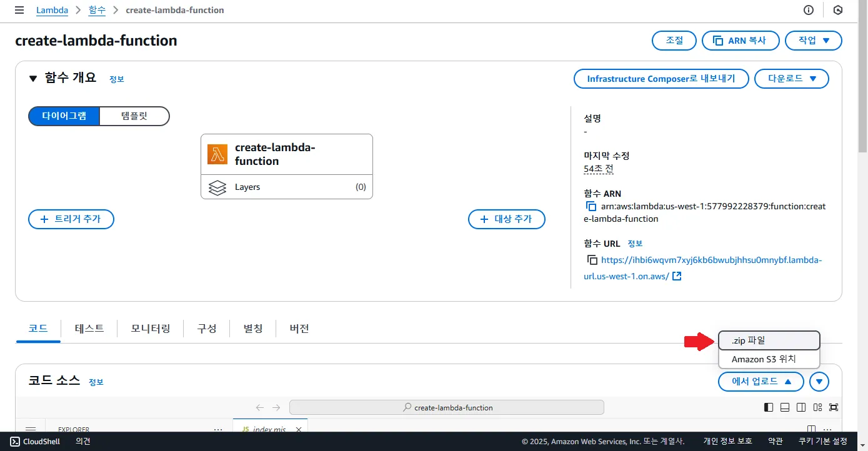Screen dimensions: 868x451
Task: Open 정보 link beside 함수 URL
Action: tap(635, 244)
